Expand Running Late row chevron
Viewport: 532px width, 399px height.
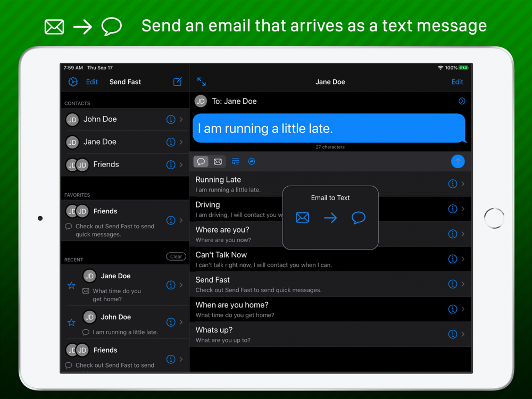pos(463,184)
